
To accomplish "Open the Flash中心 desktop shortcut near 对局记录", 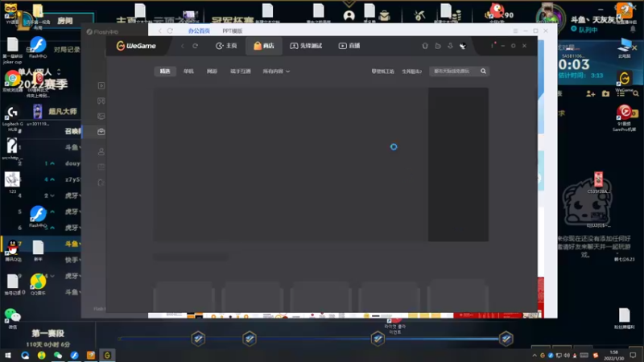I will pyautogui.click(x=38, y=47).
